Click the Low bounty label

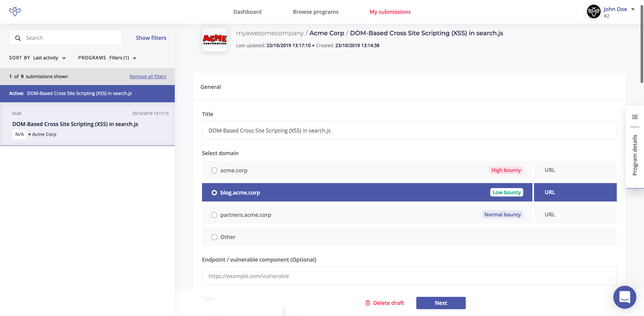tap(507, 192)
